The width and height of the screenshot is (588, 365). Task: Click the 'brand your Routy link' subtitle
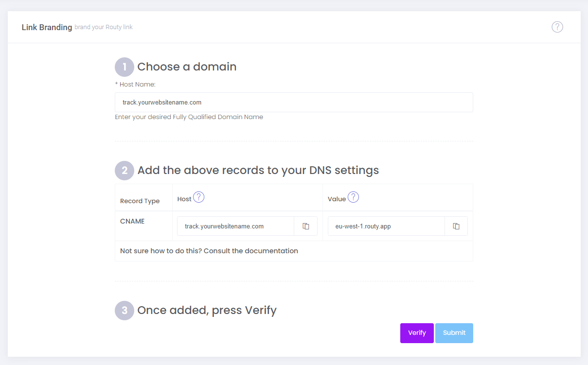click(x=104, y=27)
